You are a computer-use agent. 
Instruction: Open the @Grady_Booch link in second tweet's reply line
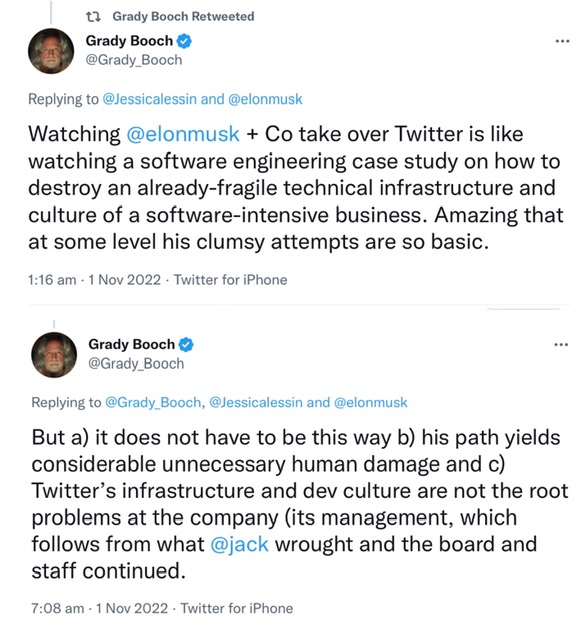click(153, 403)
